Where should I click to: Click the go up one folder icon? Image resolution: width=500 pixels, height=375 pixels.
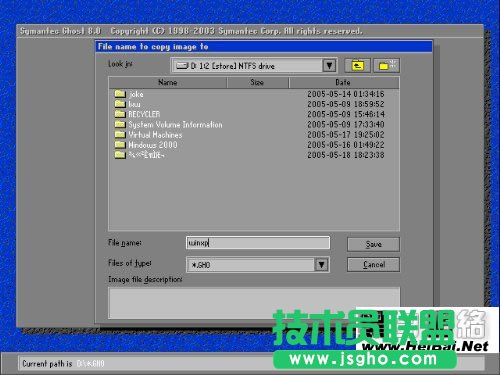tap(357, 65)
